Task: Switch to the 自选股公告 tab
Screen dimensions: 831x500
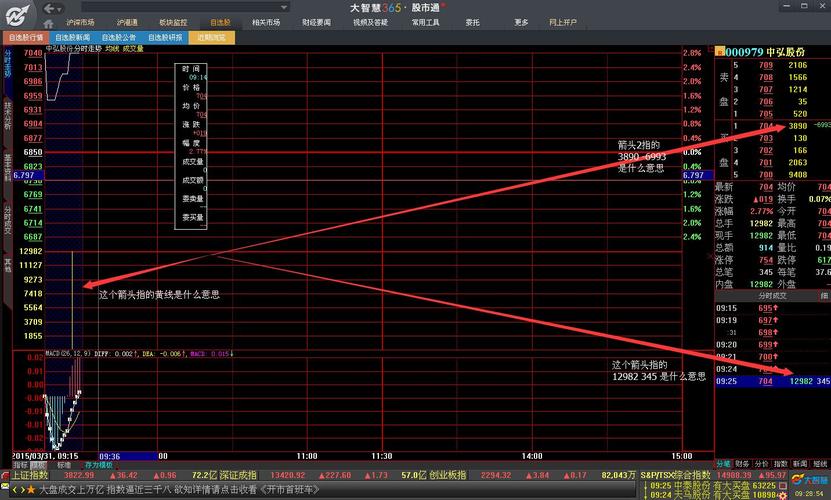Action: click(x=119, y=38)
